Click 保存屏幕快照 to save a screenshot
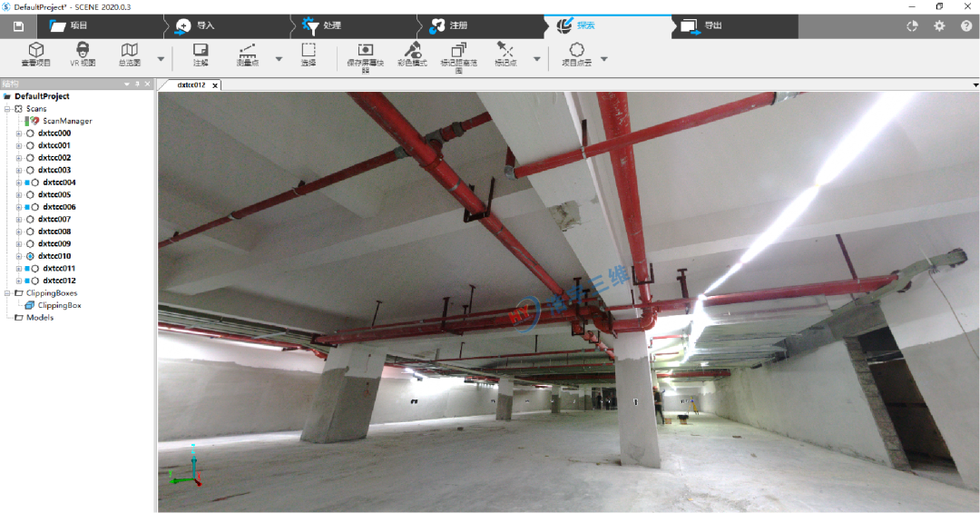This screenshot has height=513, width=980. (x=365, y=51)
